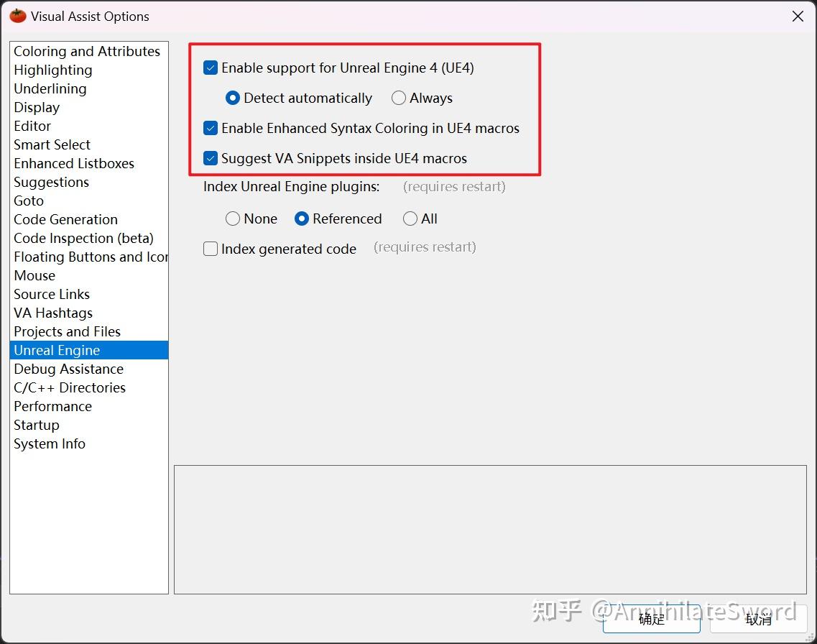Image resolution: width=817 pixels, height=644 pixels.
Task: Choose Detect automatically option
Action: pos(232,98)
